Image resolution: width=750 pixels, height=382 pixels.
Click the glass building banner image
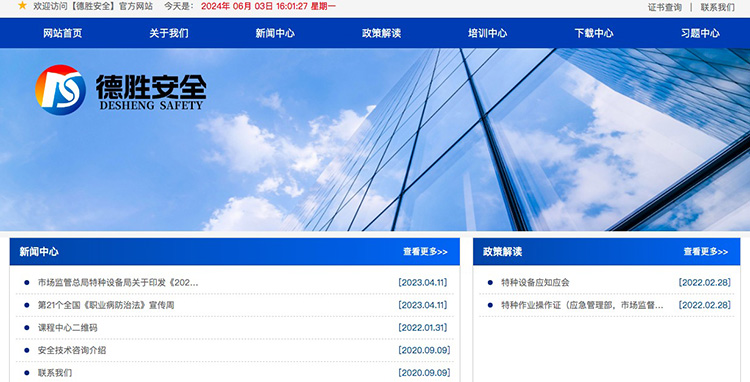tap(375, 140)
